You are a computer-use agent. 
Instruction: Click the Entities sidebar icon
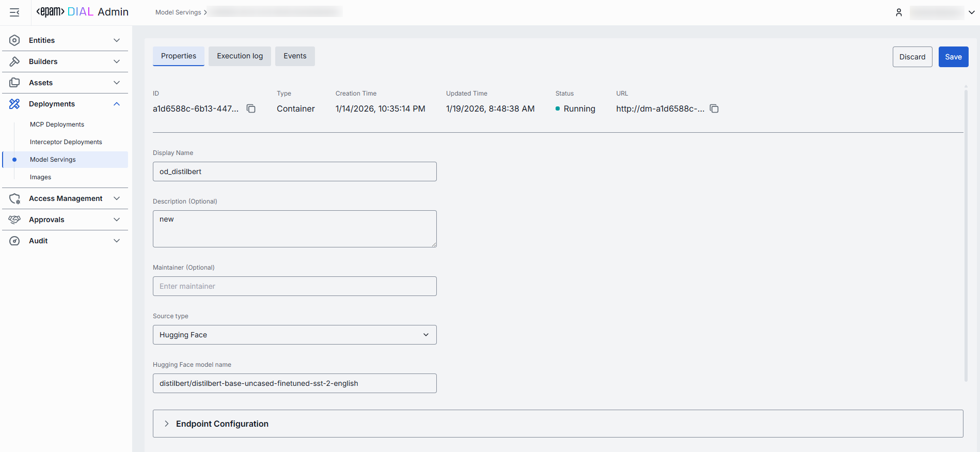(14, 40)
